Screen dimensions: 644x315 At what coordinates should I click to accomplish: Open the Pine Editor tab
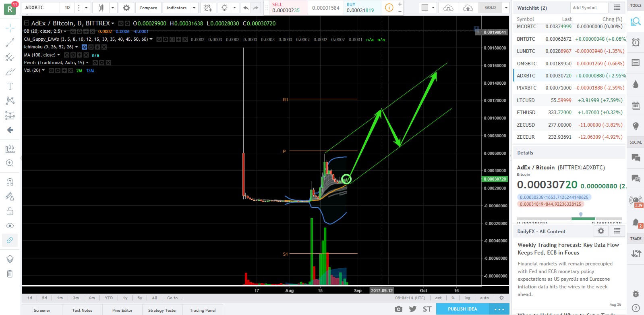point(122,310)
